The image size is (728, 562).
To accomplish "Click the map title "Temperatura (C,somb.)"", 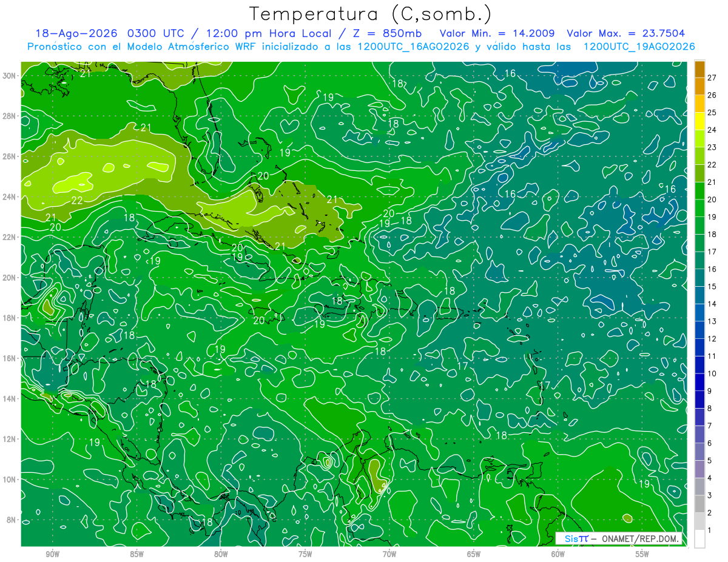I will coord(370,14).
